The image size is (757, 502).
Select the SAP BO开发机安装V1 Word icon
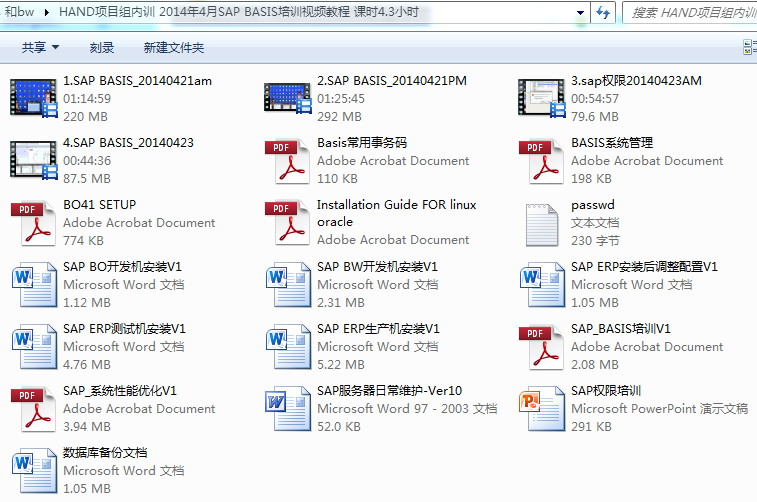pyautogui.click(x=34, y=285)
